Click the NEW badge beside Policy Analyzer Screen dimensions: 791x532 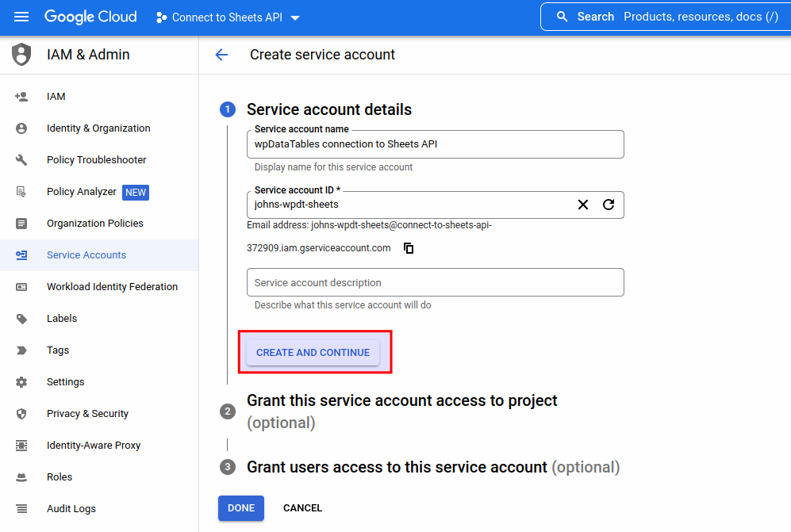click(136, 192)
